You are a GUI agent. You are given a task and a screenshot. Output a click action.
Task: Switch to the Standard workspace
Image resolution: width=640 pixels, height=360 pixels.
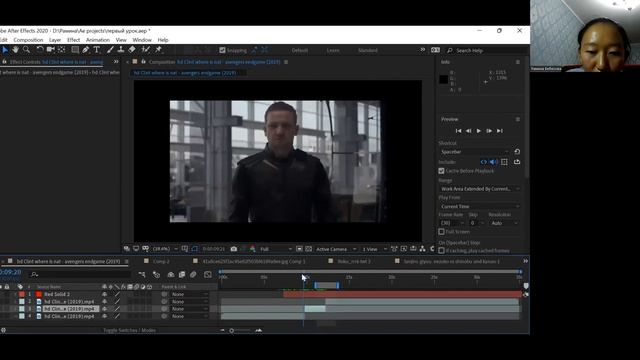tap(368, 50)
